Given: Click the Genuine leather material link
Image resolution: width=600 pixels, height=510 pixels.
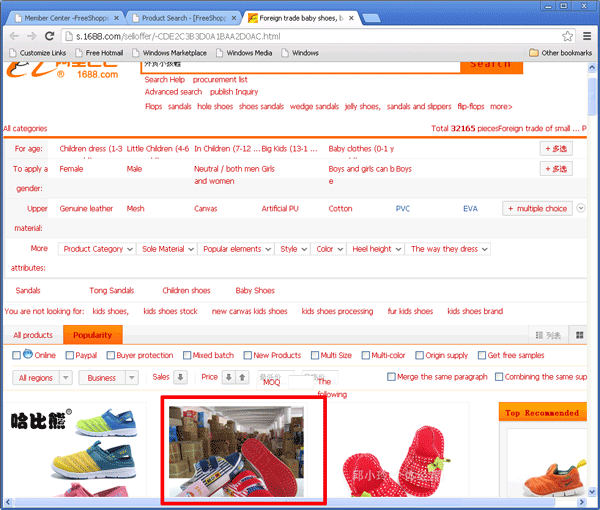Looking at the screenshot, I should point(86,209).
